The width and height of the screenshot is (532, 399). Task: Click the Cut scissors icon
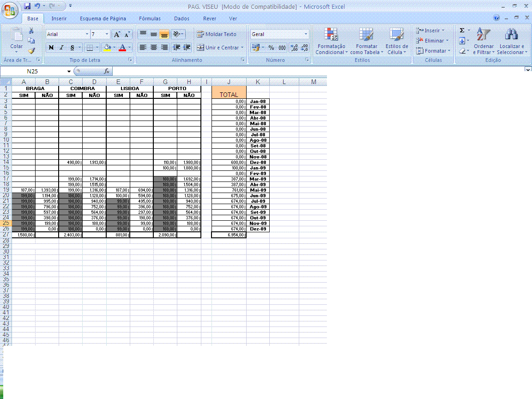coord(31,30)
